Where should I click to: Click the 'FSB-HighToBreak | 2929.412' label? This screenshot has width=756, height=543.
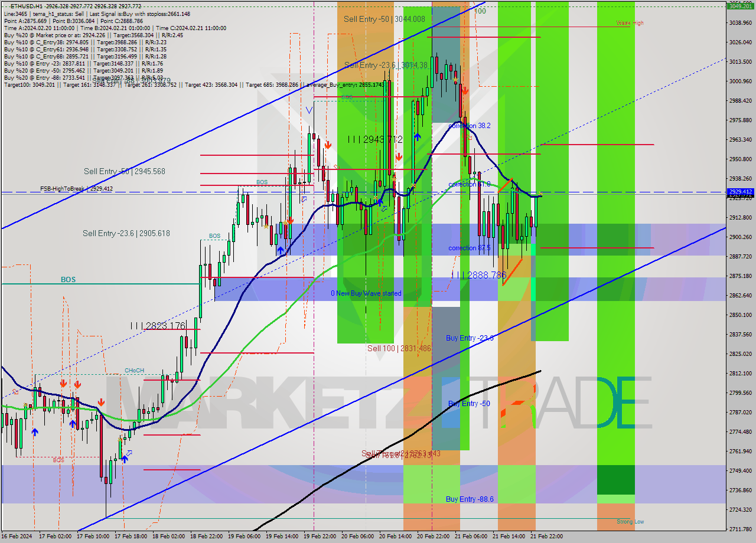76,188
